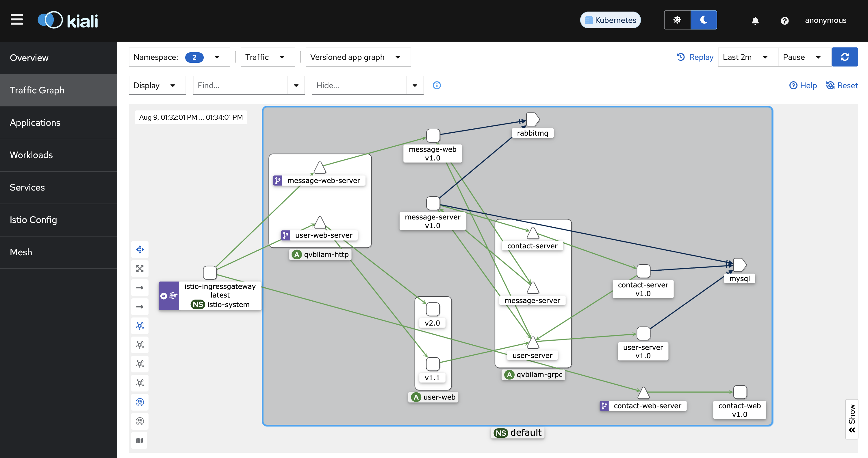
Task: Click into the Hide input field
Action: [x=359, y=85]
